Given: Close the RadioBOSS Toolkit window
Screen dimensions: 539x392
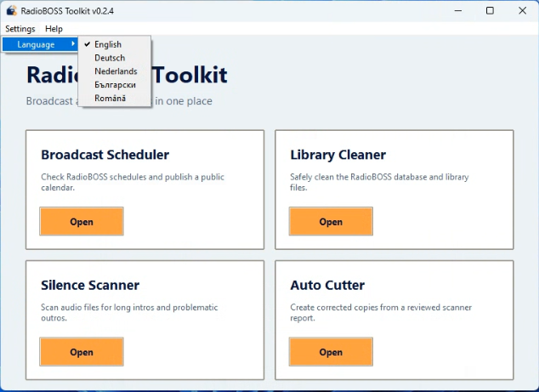Looking at the screenshot, I should pos(522,11).
